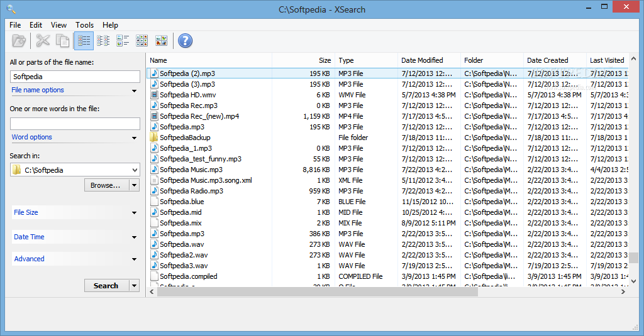Screen dimensions: 644x336
Task: Open the dropdown arrow next to Search
Action: point(135,286)
